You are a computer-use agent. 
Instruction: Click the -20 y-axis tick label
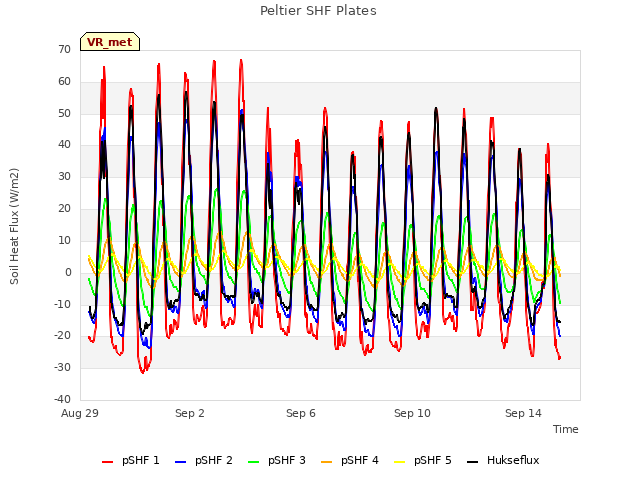pyautogui.click(x=62, y=336)
